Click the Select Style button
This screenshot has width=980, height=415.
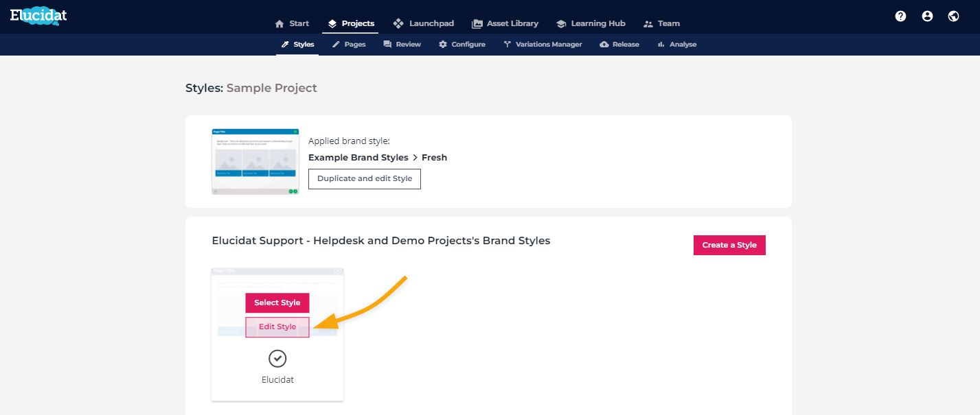click(277, 303)
